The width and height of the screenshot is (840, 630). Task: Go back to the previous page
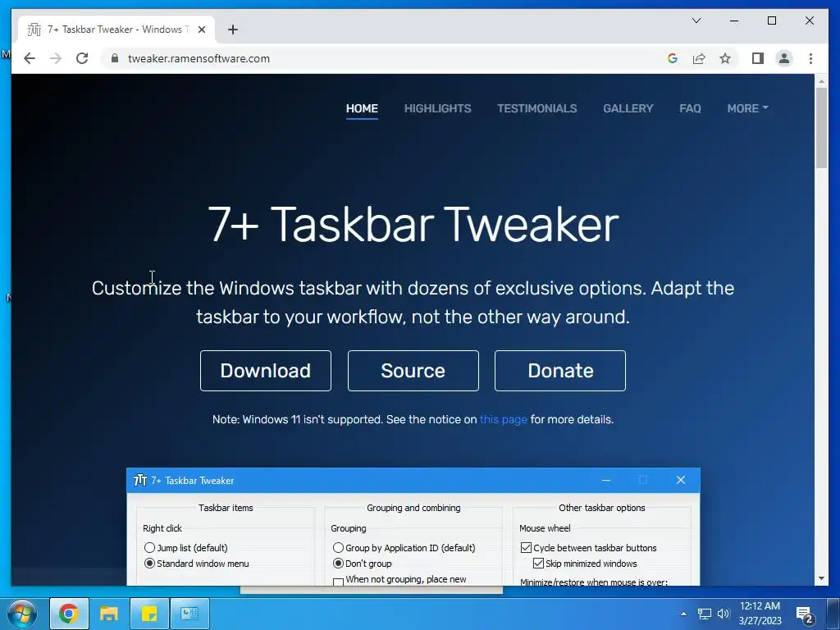30,58
